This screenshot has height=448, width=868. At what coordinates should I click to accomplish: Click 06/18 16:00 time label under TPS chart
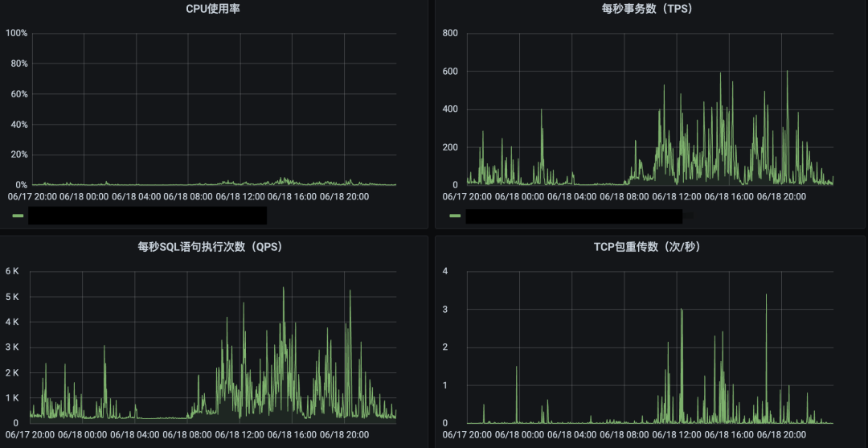pyautogui.click(x=729, y=196)
